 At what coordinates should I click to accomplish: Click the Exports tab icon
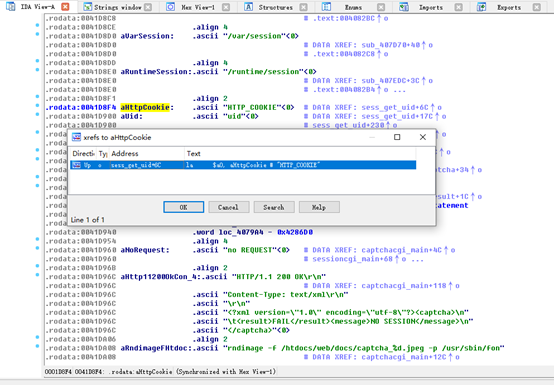pos(482,7)
